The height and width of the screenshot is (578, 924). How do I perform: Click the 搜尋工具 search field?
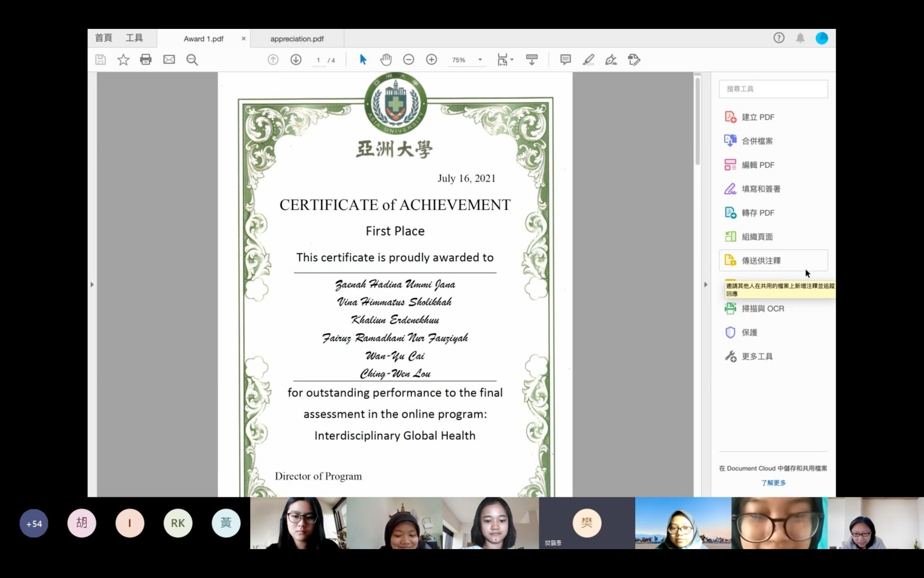(773, 89)
